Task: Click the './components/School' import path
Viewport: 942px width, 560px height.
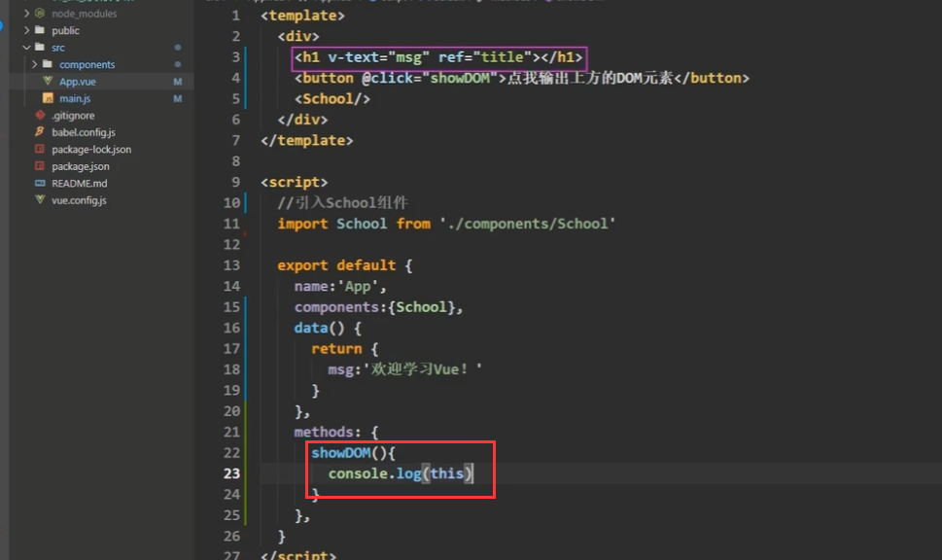Action: point(528,224)
